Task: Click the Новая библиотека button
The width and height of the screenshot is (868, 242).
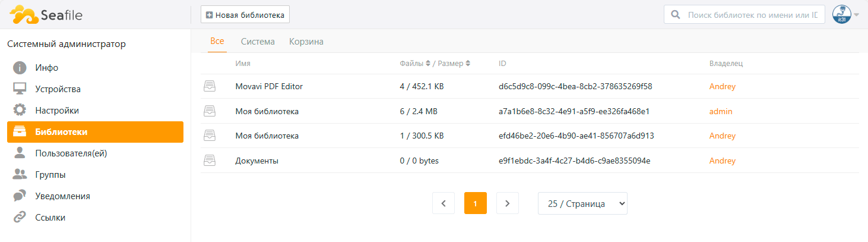Action: coord(245,14)
